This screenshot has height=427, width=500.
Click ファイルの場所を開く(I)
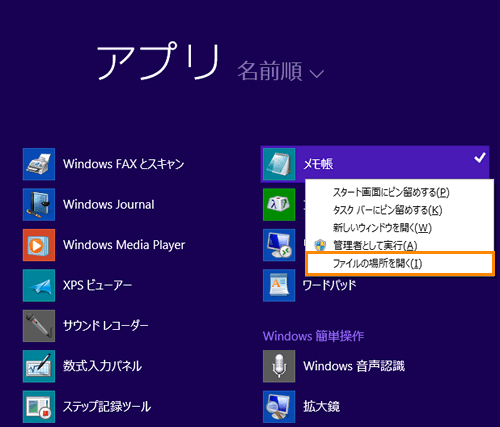400,264
